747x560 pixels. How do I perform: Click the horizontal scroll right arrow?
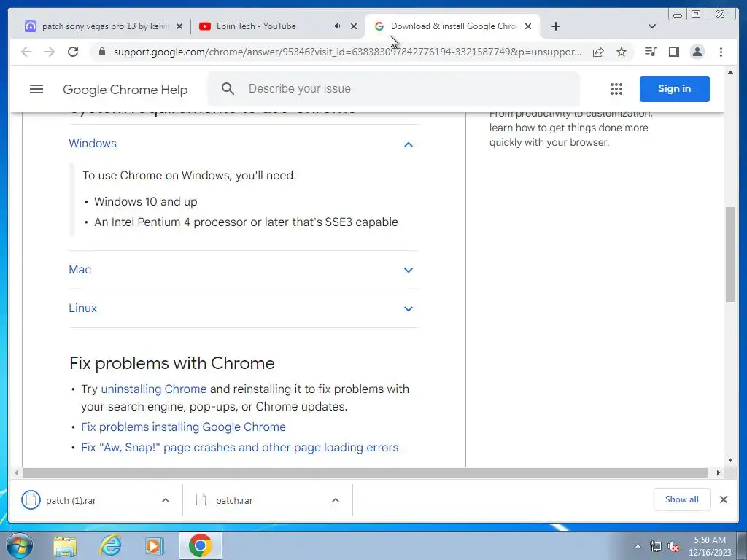click(x=719, y=472)
